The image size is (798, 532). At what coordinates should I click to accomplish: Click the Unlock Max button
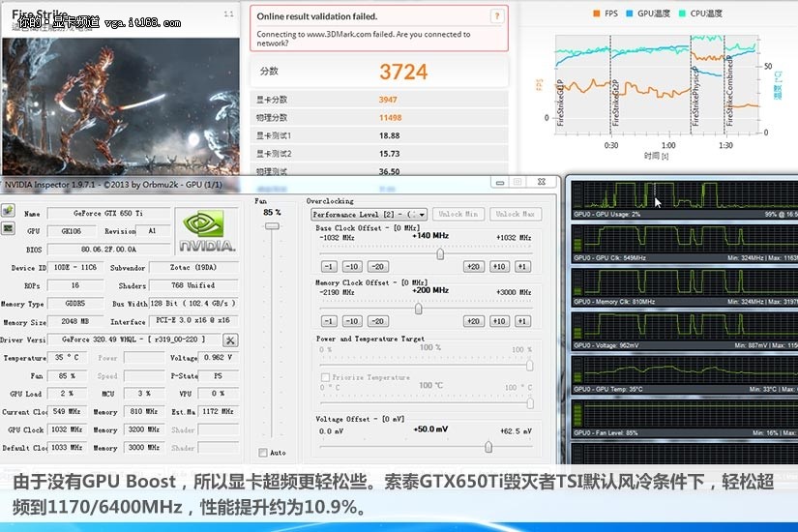coord(515,215)
